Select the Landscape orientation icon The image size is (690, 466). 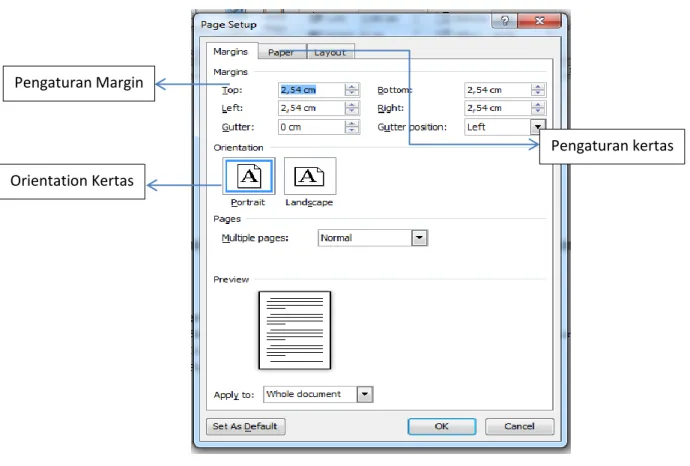pos(310,176)
